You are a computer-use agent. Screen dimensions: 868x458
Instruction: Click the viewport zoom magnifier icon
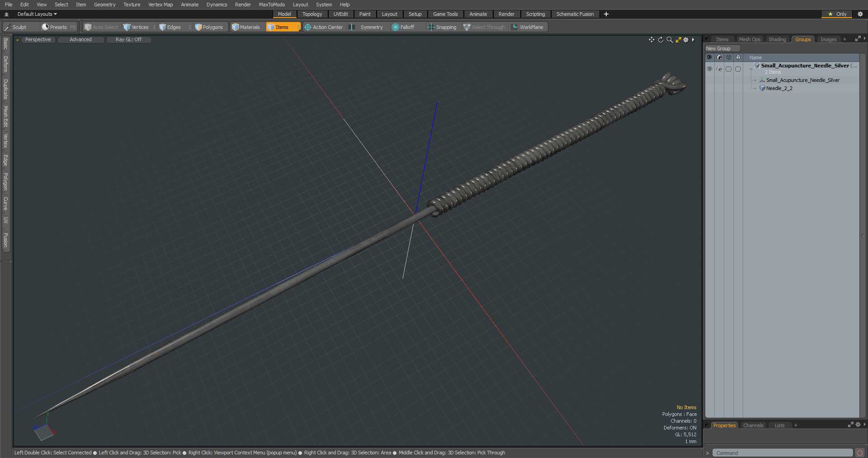(x=670, y=40)
